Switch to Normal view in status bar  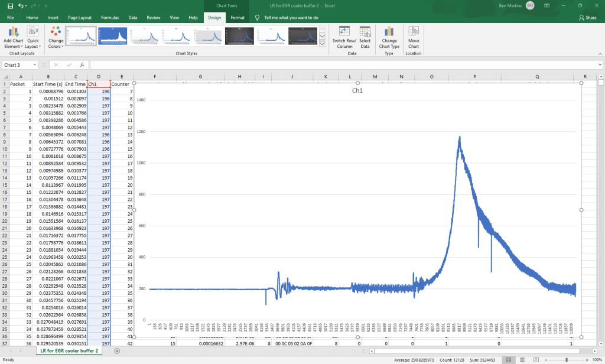click(509, 360)
